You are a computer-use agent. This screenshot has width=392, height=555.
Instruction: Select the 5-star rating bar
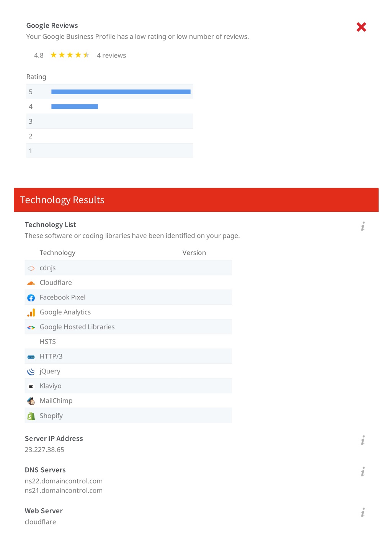[x=121, y=92]
